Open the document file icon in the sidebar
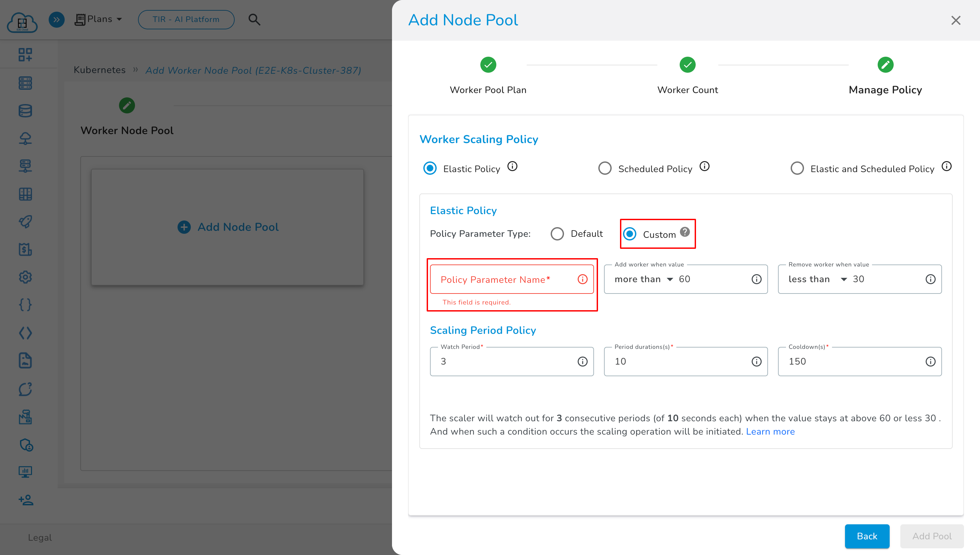This screenshot has width=980, height=555. (26, 361)
